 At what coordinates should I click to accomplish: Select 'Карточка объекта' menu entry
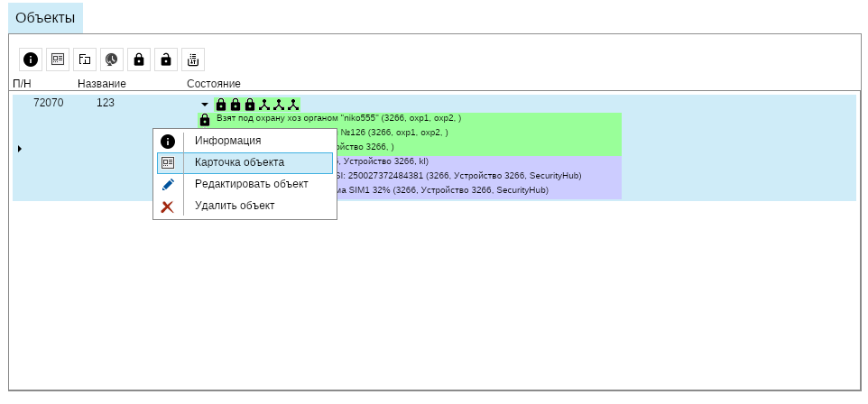pos(245,162)
